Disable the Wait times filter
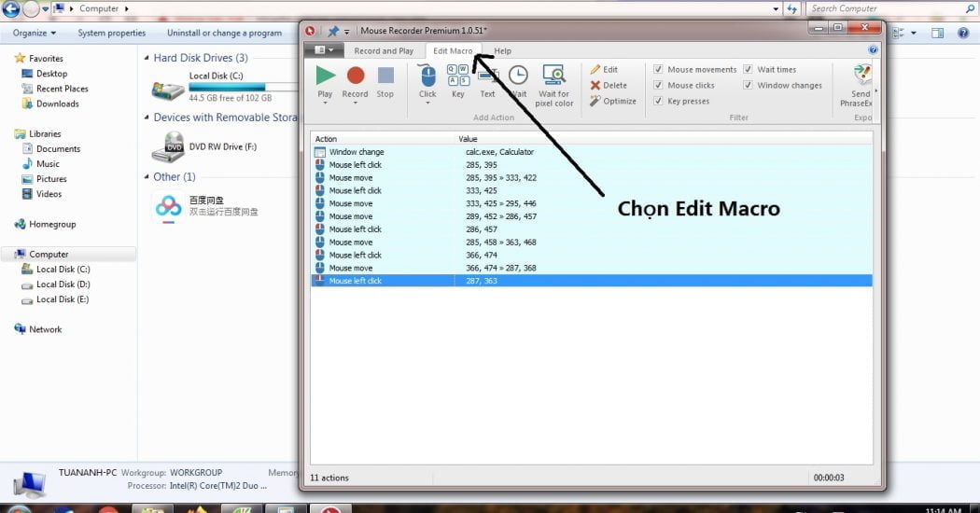Image resolution: width=980 pixels, height=513 pixels. pyautogui.click(x=748, y=69)
